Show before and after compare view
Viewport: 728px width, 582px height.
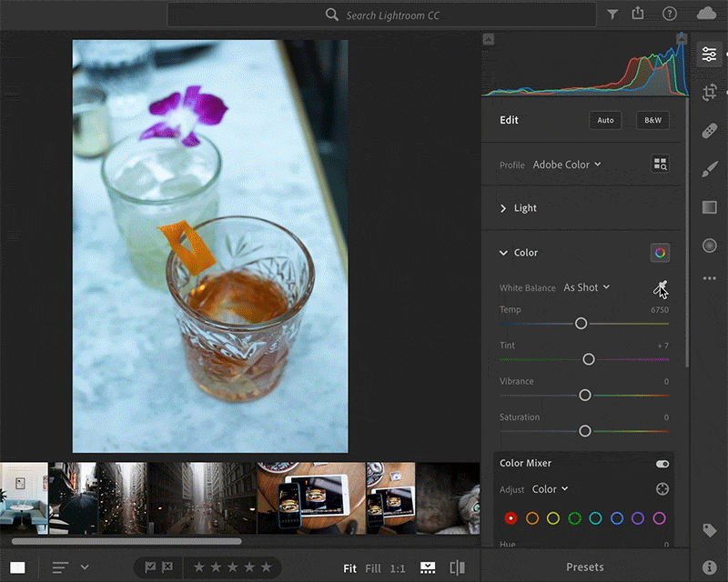pos(458,567)
